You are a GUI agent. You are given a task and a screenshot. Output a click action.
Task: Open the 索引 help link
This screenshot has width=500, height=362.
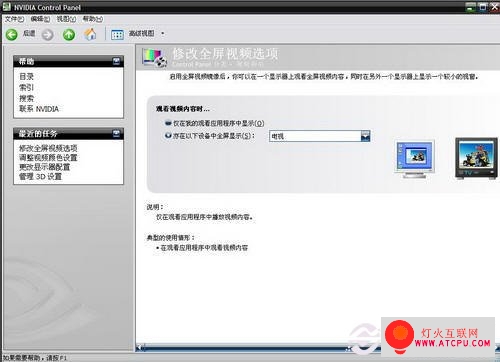(26, 87)
